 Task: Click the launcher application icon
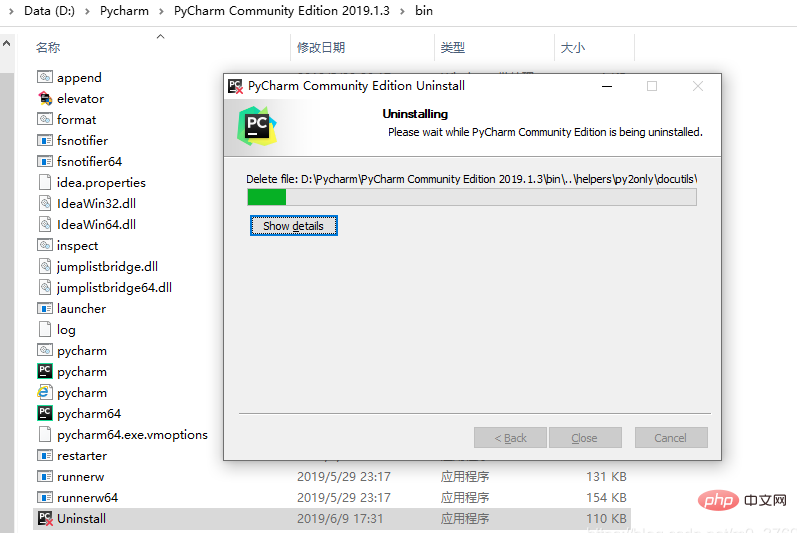click(44, 308)
